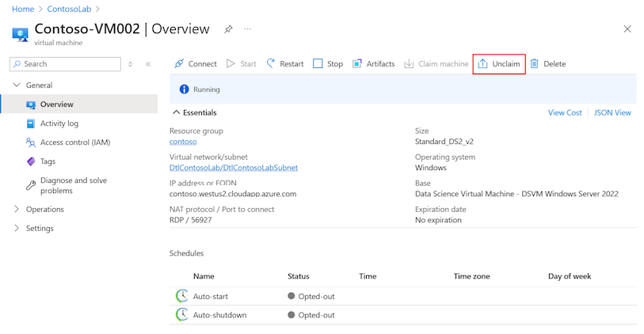Open the Tags menu item
The height and width of the screenshot is (334, 644).
[48, 161]
